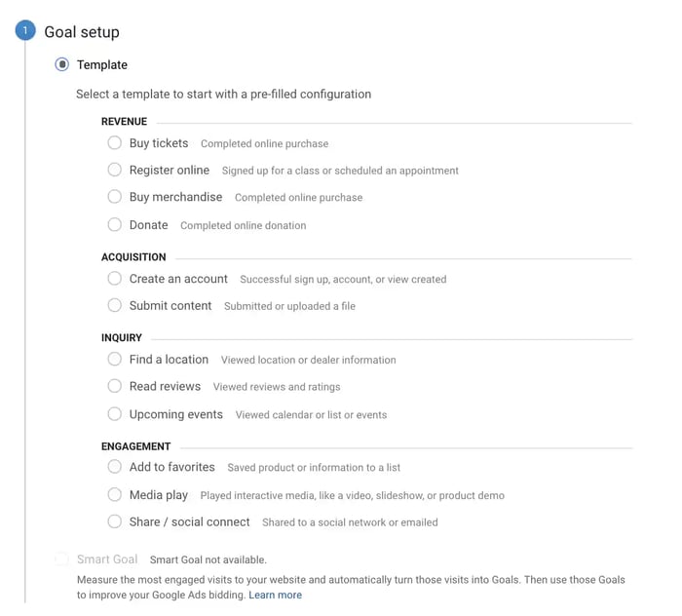Select Submit content radio button

coord(115,305)
